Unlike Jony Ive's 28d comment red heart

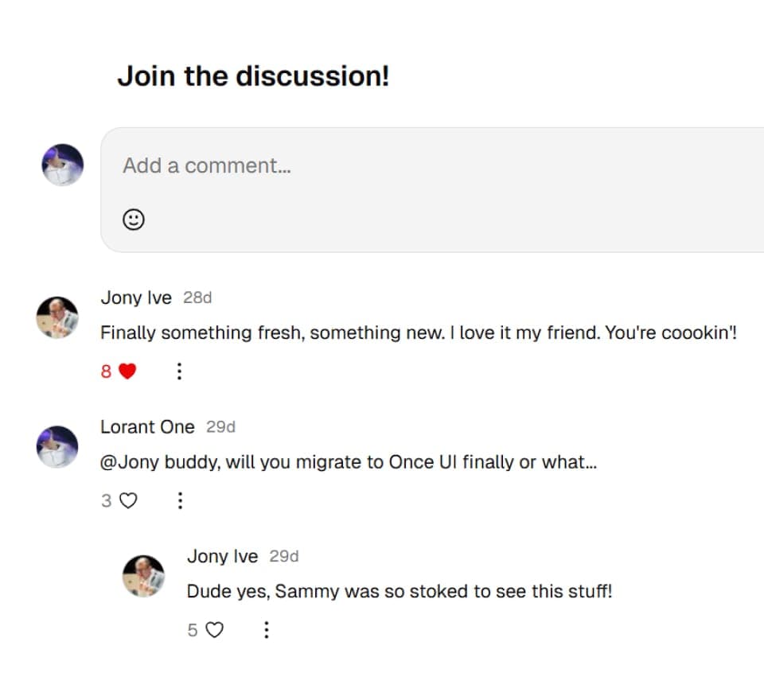(127, 371)
